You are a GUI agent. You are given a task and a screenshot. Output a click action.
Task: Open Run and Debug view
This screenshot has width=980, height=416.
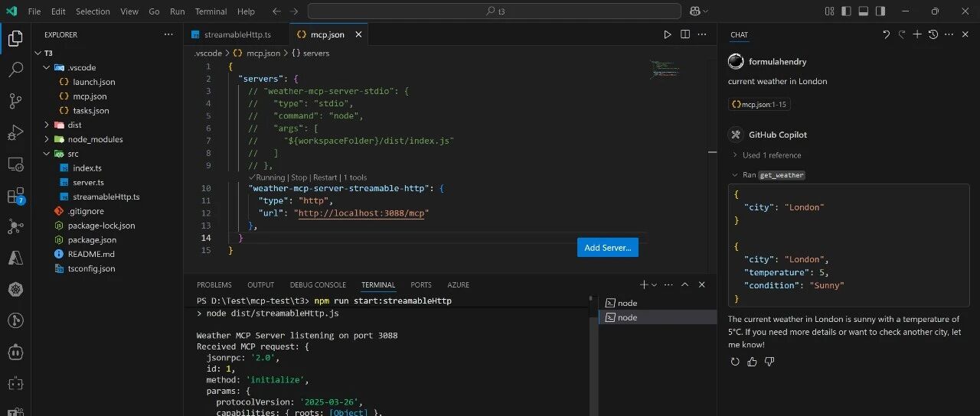[15, 133]
